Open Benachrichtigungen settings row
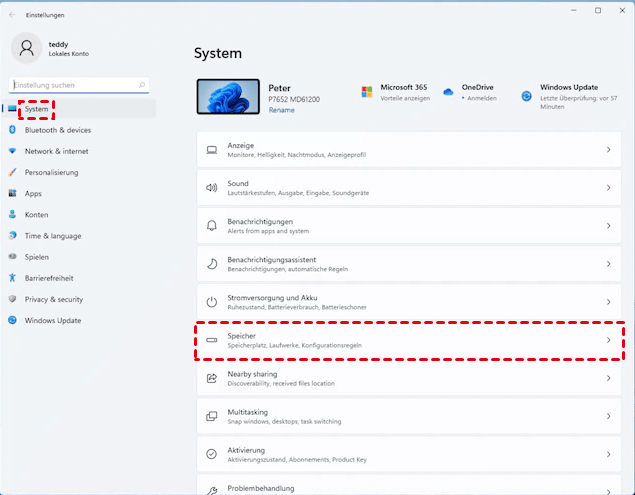635x495 pixels. [408, 226]
